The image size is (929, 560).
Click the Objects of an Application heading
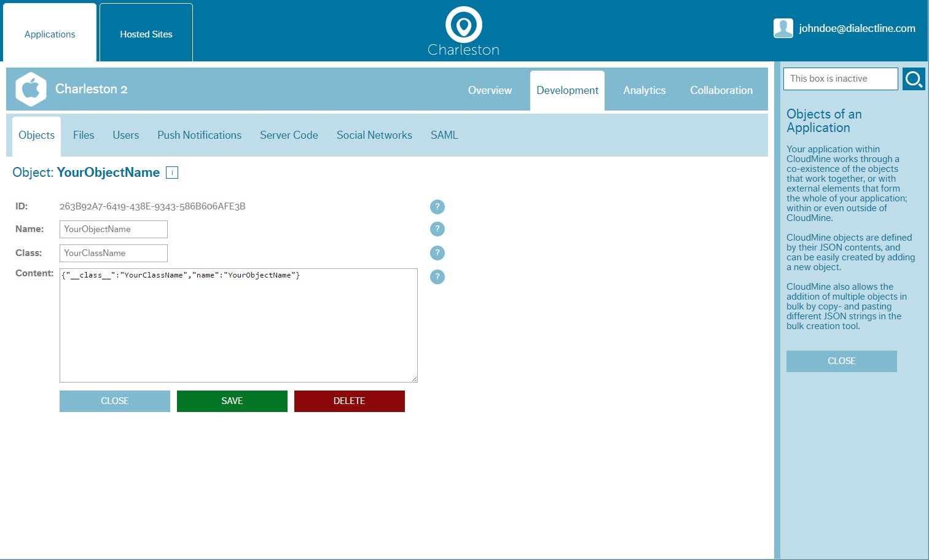point(824,121)
